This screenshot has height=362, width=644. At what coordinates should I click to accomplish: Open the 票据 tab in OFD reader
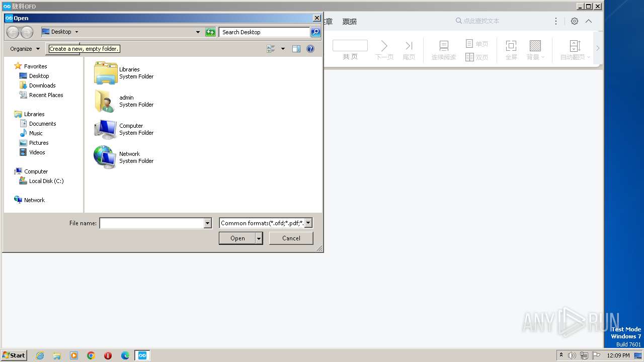(x=350, y=22)
